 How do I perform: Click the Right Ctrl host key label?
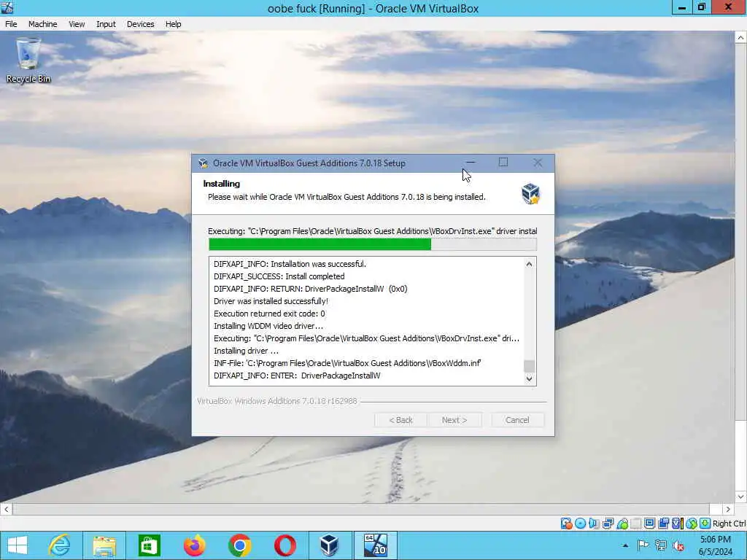729,524
